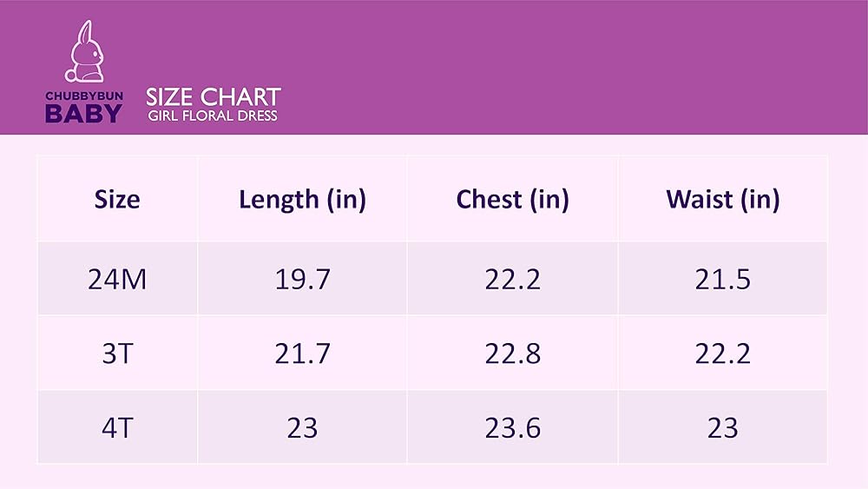The width and height of the screenshot is (868, 489).
Task: Select the 24M chest value 22.2
Action: coord(512,279)
